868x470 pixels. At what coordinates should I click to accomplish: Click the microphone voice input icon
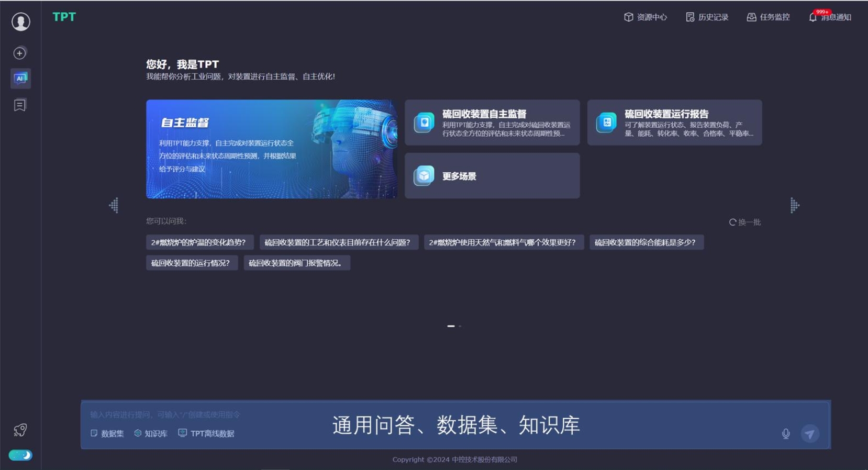(785, 433)
